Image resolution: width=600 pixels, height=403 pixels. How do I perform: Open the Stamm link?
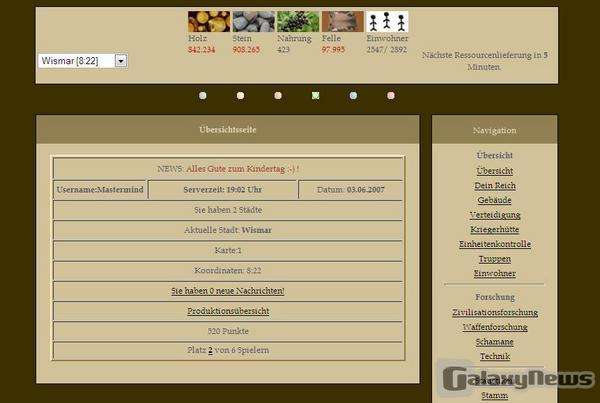point(494,395)
